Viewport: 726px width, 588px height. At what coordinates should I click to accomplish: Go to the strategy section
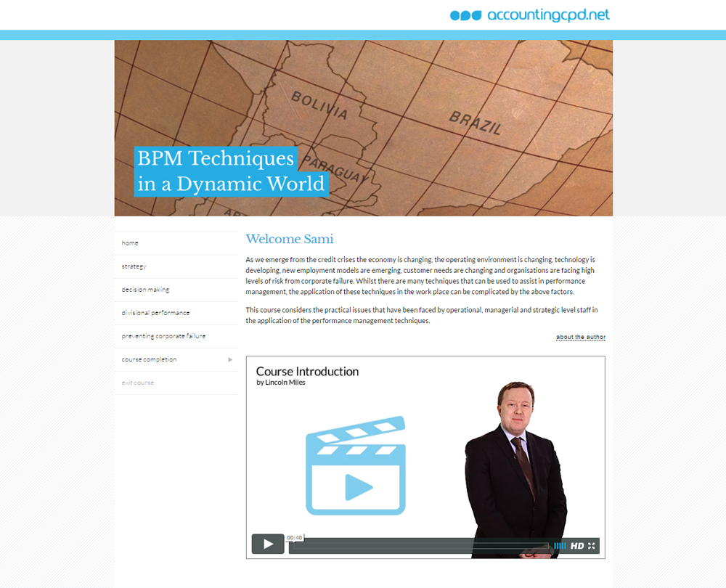[x=134, y=266]
